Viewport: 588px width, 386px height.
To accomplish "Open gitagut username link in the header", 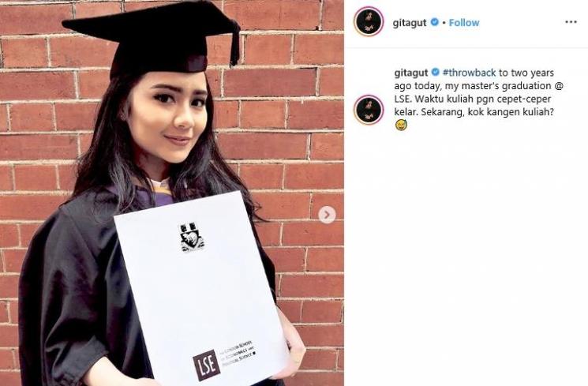I will pyautogui.click(x=410, y=23).
